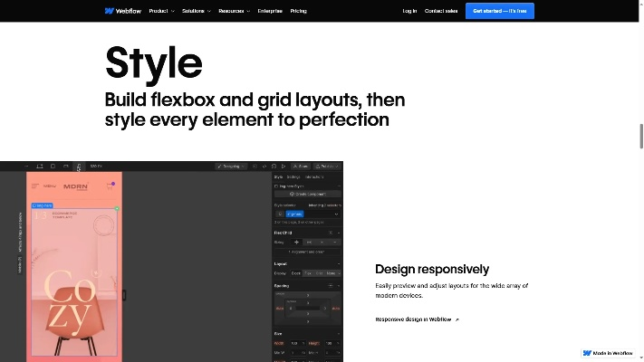The width and height of the screenshot is (644, 362).
Task: Select the tablet breakpoint icon
Action: (x=53, y=167)
